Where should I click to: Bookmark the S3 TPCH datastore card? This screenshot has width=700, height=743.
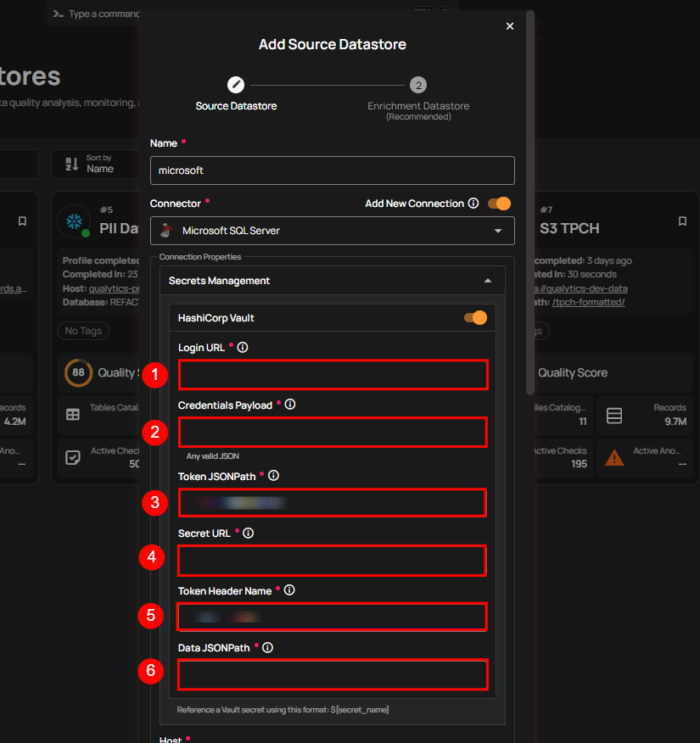(x=682, y=221)
